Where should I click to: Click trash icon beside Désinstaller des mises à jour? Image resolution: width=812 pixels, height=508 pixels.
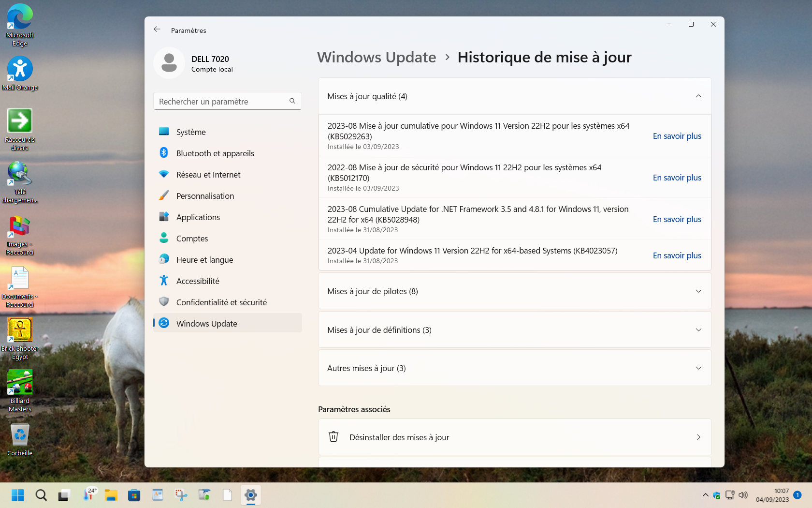(333, 436)
